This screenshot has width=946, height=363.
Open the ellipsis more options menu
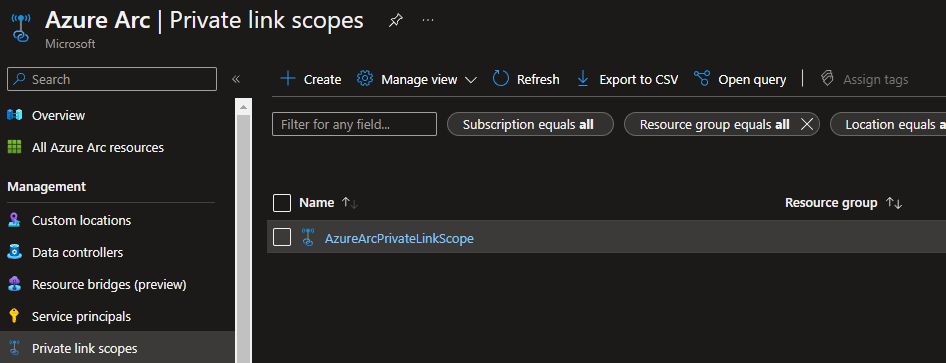[428, 20]
